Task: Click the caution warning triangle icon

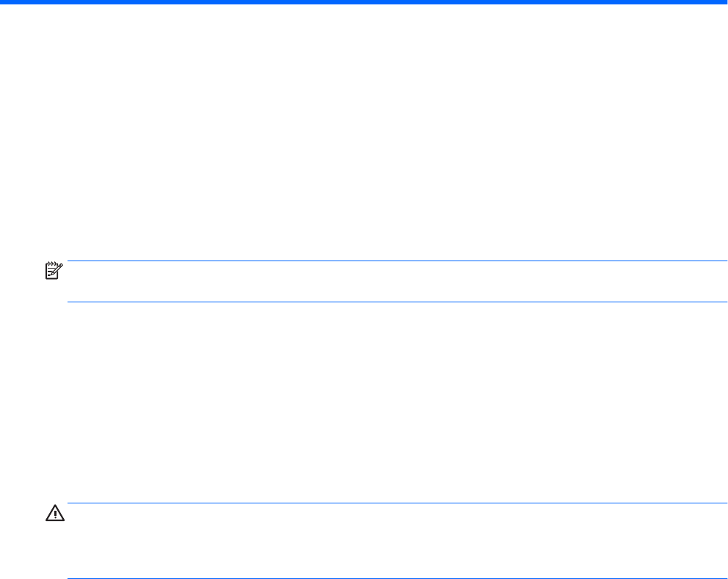Action: tap(54, 516)
